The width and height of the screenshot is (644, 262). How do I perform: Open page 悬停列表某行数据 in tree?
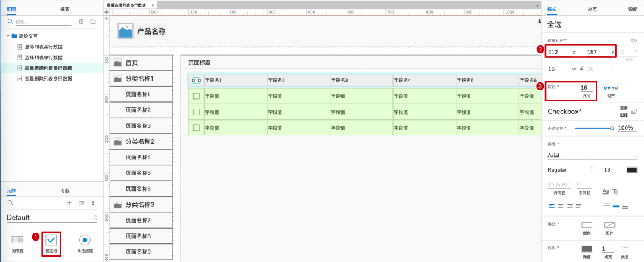(43, 47)
